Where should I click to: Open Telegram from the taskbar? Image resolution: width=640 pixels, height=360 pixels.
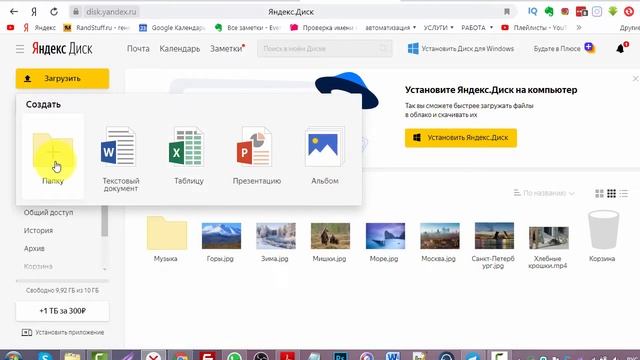pyautogui.click(x=473, y=356)
